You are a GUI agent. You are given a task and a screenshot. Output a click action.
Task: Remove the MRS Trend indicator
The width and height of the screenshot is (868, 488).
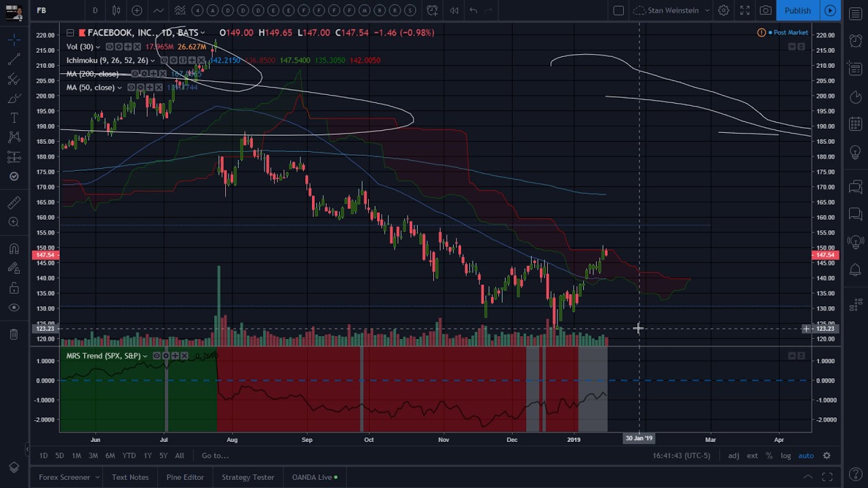[x=184, y=356]
